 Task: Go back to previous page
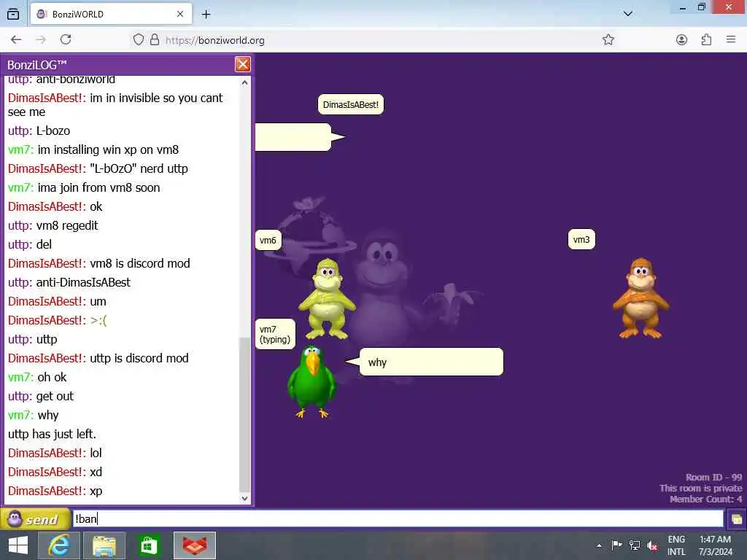[16, 39]
